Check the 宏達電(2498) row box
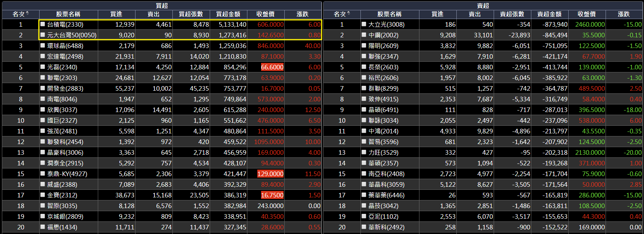Screen dimensions: 644x234 pyautogui.click(x=43, y=56)
